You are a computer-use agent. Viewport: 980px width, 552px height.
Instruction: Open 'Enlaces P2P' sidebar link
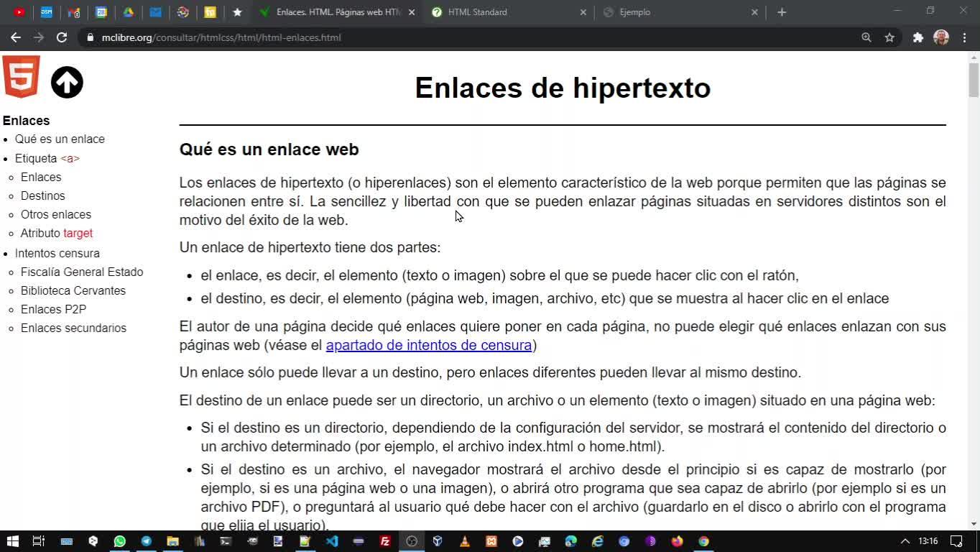tap(53, 310)
